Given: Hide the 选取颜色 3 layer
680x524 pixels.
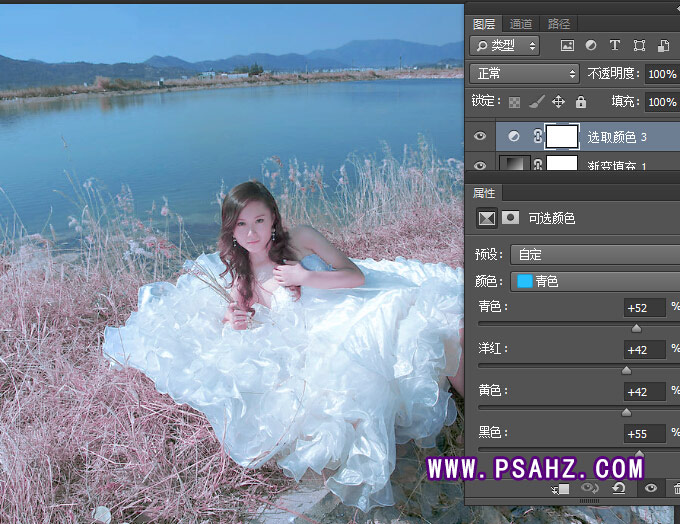Looking at the screenshot, I should click(480, 136).
